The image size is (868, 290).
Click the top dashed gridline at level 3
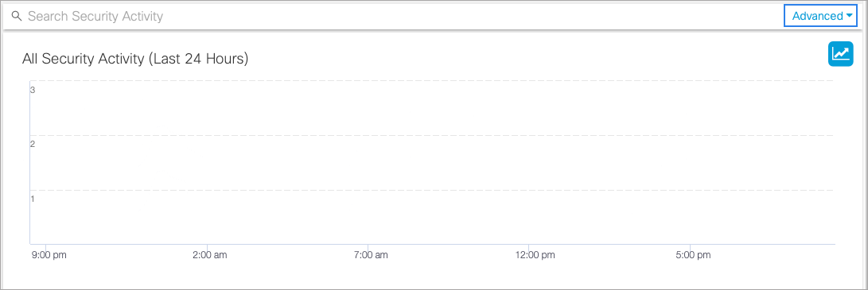pos(432,81)
